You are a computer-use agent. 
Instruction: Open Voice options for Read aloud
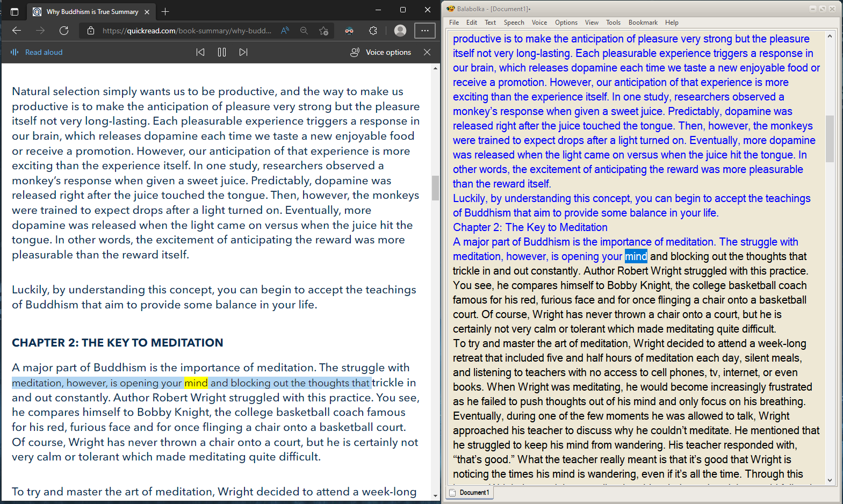point(381,52)
